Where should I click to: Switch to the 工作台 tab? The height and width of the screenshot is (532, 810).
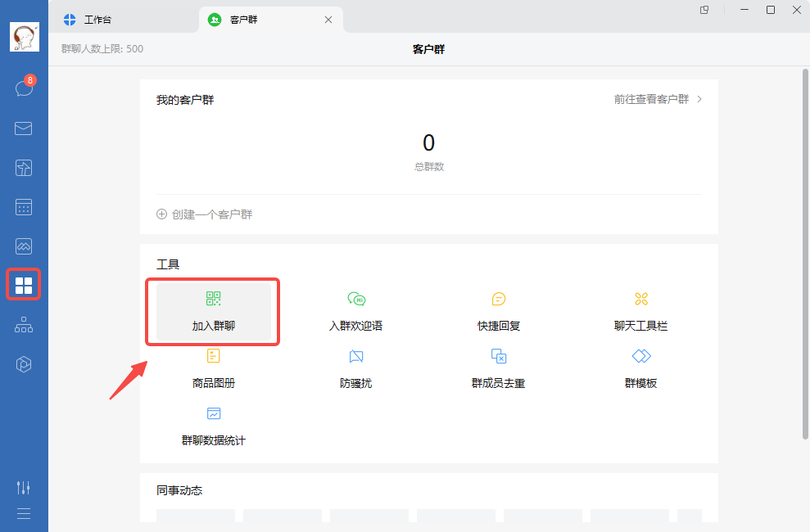coord(98,20)
